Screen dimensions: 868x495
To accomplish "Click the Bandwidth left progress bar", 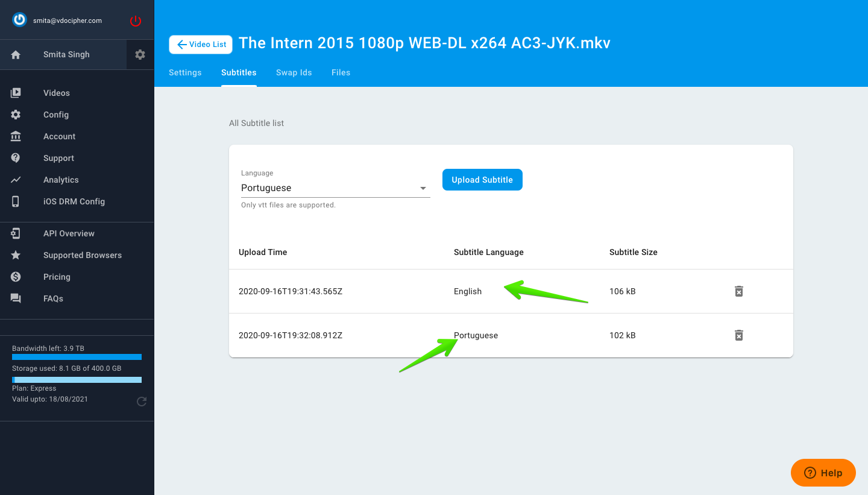I will pos(77,357).
